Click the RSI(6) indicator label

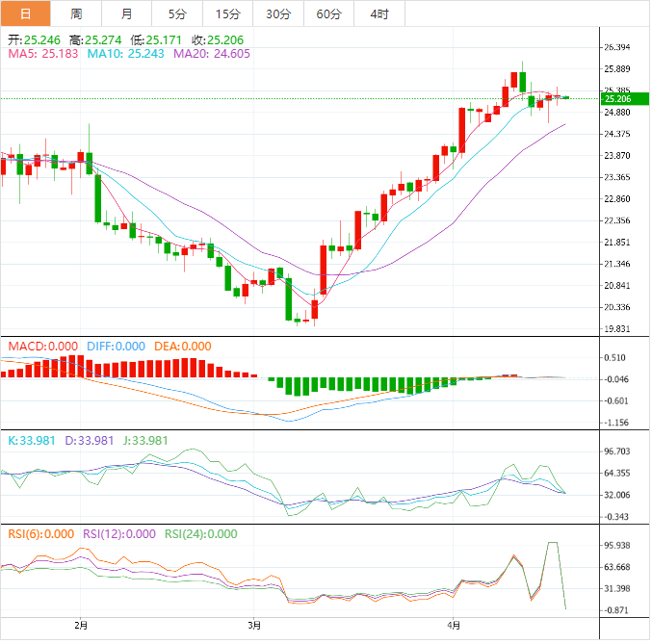(x=38, y=533)
